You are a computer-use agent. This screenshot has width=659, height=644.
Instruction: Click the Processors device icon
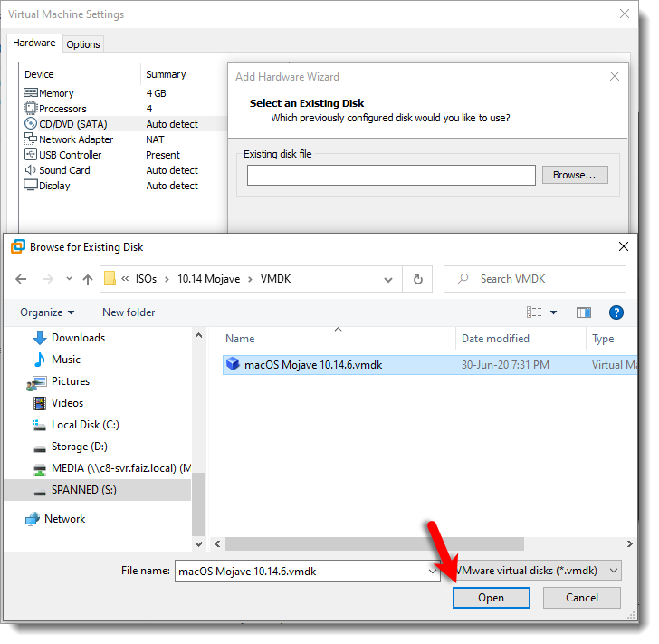pos(30,109)
